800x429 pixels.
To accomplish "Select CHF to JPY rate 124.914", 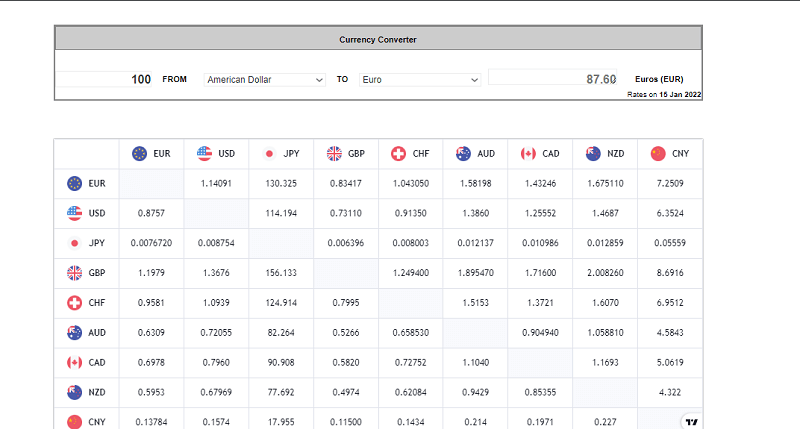I will (x=281, y=302).
